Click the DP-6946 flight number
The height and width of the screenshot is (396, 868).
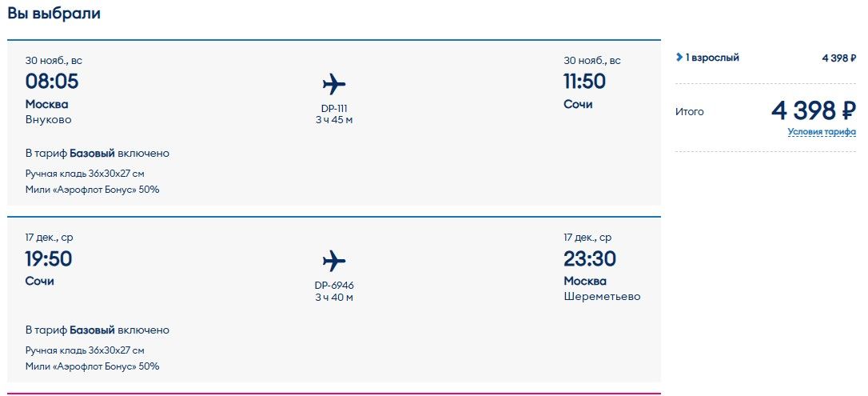334,286
